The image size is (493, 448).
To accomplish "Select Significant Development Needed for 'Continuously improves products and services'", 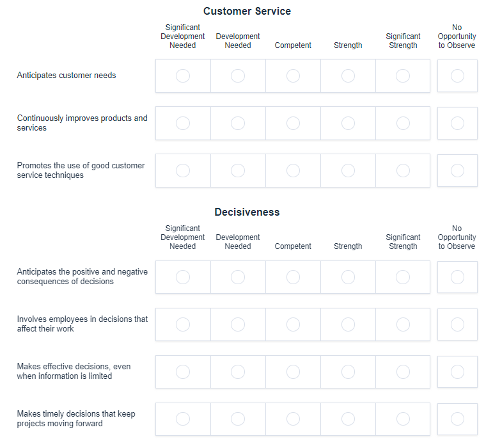I will click(x=183, y=124).
